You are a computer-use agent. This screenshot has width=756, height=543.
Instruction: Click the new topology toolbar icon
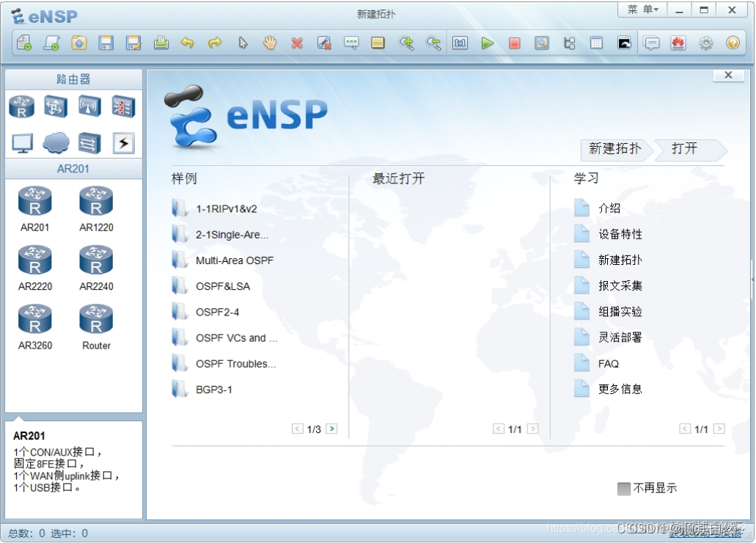(x=23, y=43)
